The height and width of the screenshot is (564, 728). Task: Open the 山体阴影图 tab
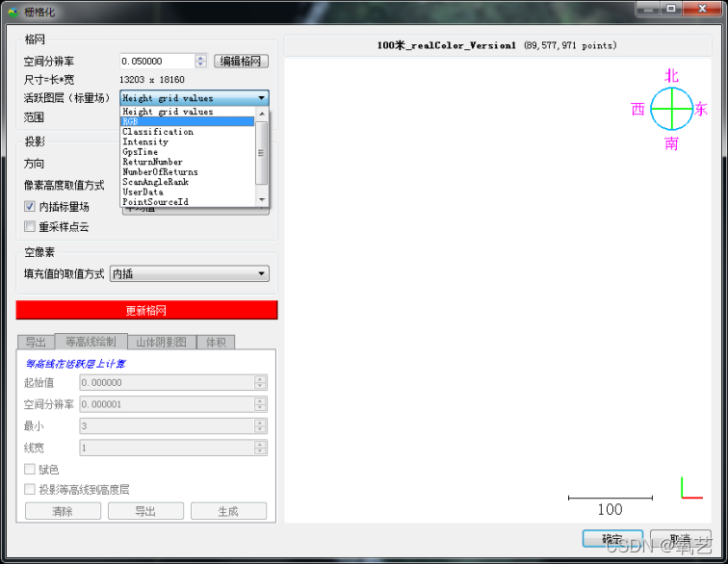162,343
